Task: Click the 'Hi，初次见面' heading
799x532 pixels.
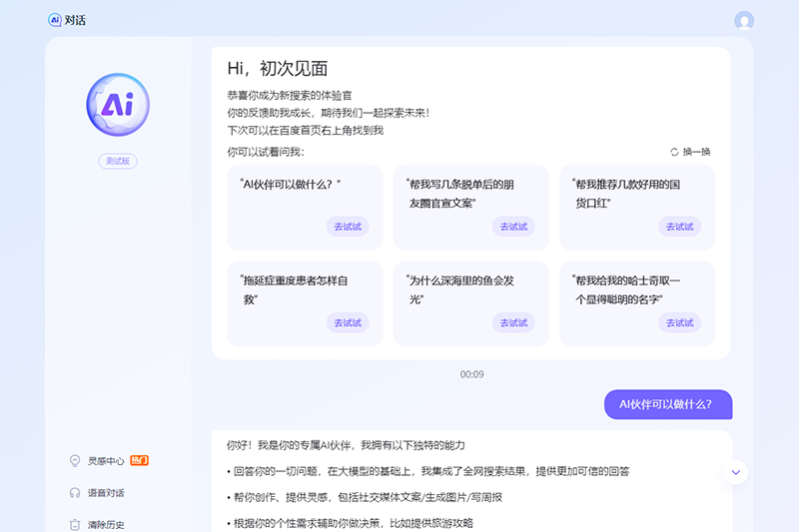Action: [278, 68]
